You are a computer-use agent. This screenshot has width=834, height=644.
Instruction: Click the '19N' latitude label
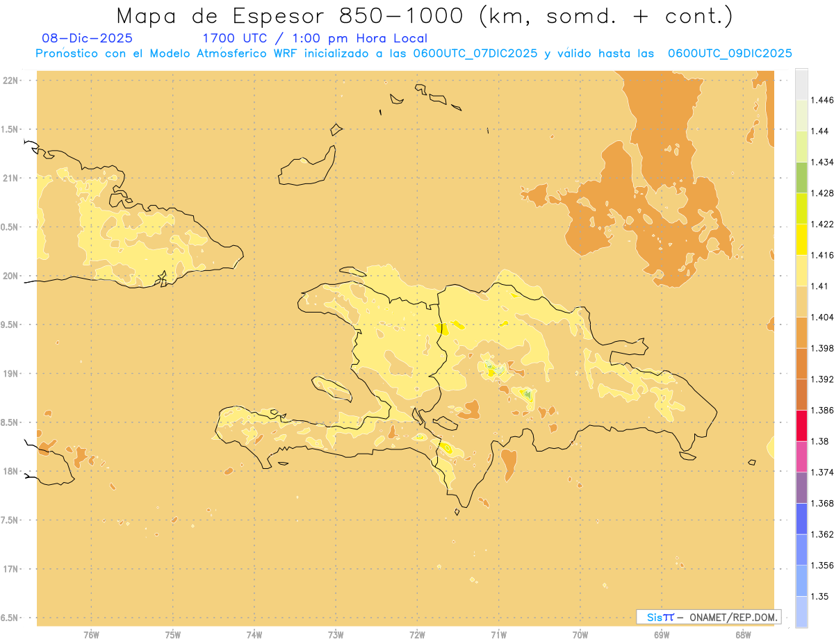tap(10, 374)
